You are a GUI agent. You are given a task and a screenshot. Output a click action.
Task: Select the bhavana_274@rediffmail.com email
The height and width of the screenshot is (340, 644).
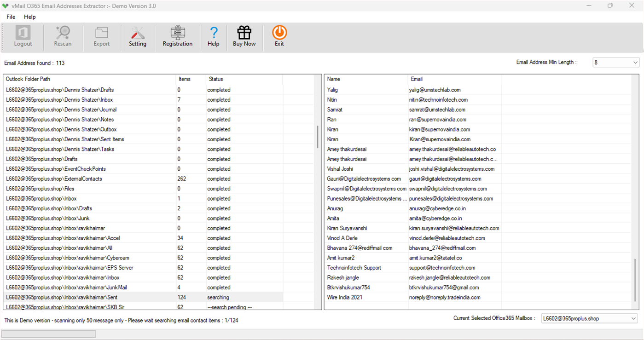[442, 248]
